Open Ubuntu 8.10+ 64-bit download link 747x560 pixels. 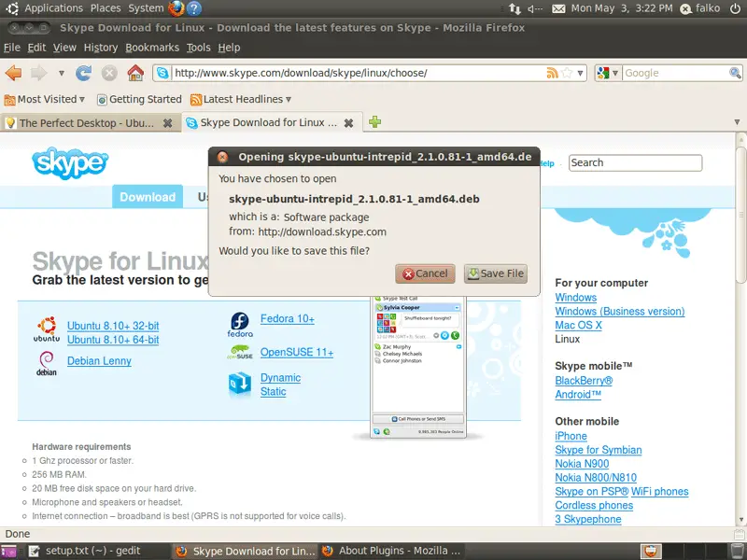(x=113, y=340)
